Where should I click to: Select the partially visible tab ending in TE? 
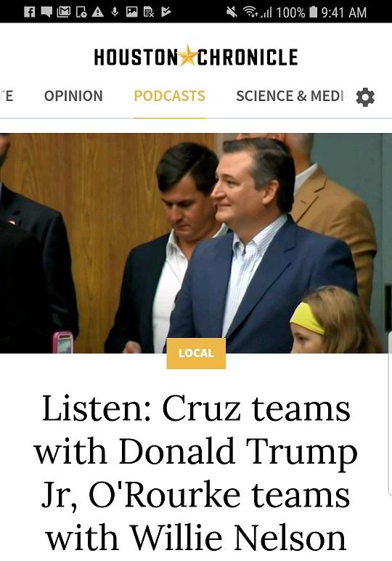pyautogui.click(x=7, y=96)
